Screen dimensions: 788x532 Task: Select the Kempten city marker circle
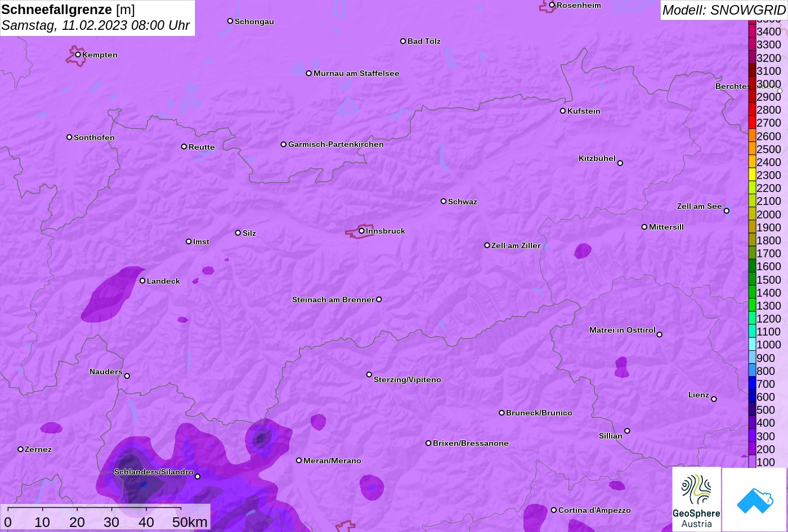click(x=78, y=55)
